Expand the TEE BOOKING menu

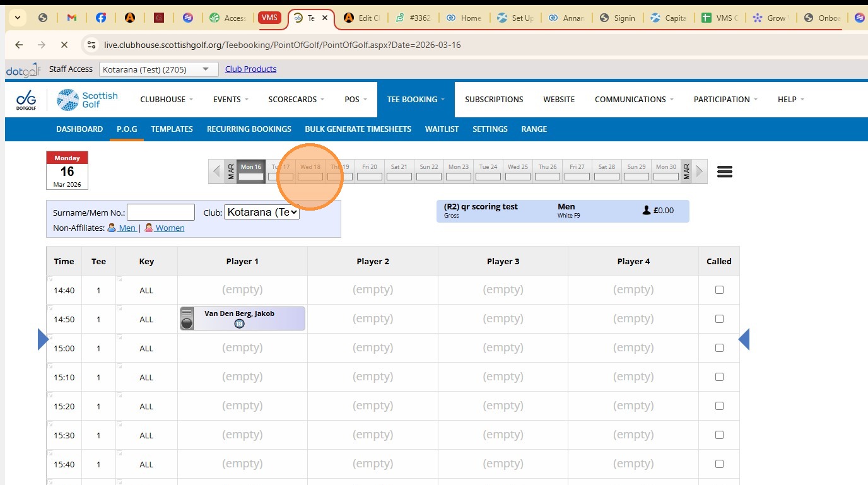click(x=416, y=100)
